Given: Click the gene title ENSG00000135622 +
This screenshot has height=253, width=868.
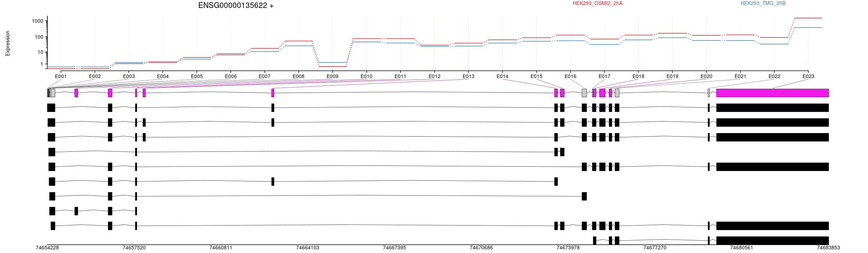Looking at the screenshot, I should click(236, 5).
